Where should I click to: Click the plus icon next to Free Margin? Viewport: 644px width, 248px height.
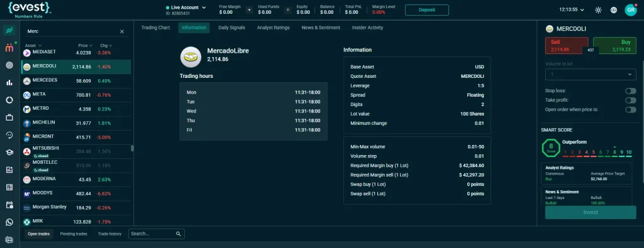click(x=249, y=10)
